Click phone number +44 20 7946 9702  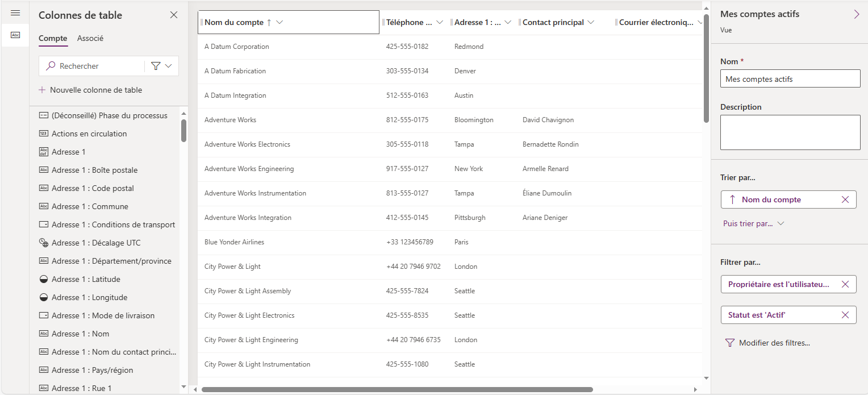(x=414, y=267)
